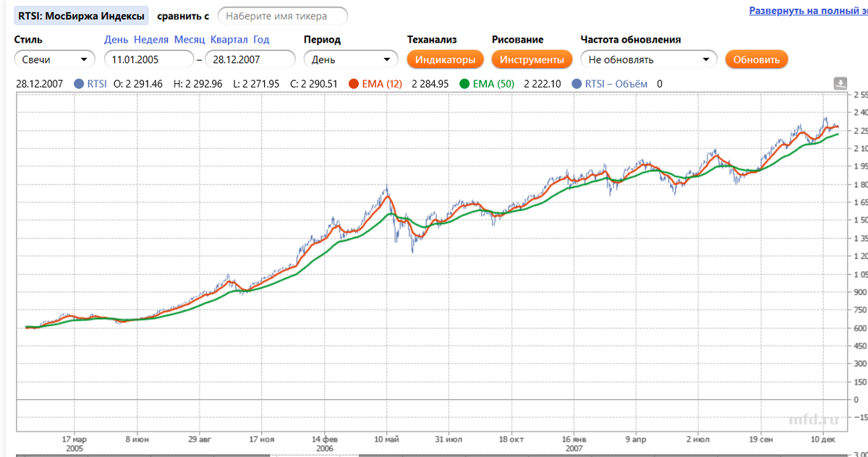Viewport: 868px width, 457px height.
Task: Select the Месяц range link
Action: click(190, 40)
